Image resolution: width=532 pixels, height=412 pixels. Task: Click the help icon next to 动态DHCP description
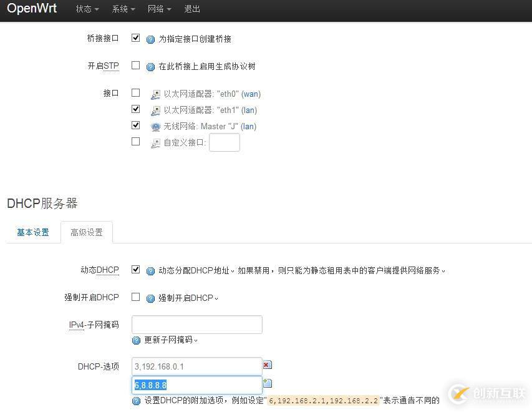point(150,270)
